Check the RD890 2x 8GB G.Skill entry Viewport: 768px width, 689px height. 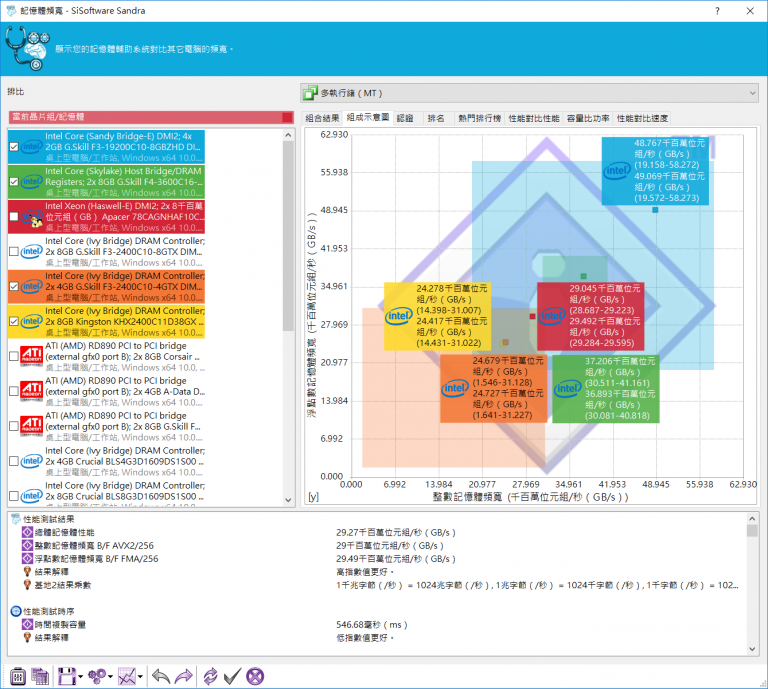point(14,426)
